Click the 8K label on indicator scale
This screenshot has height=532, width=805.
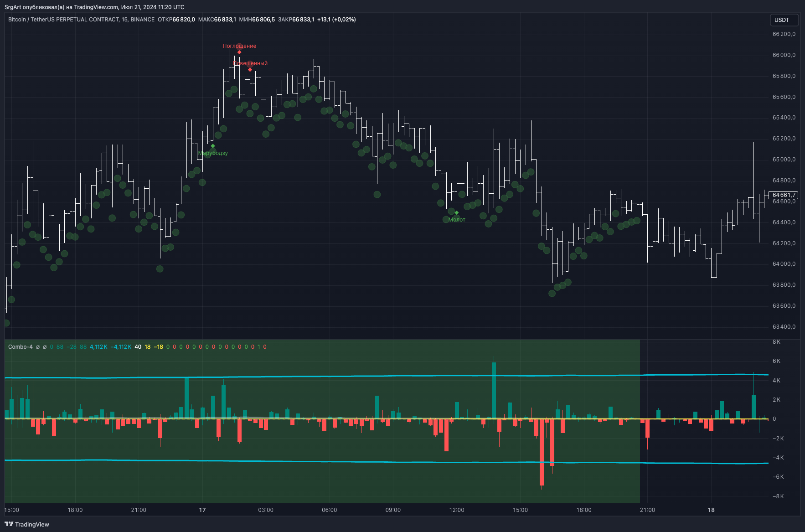[777, 342]
